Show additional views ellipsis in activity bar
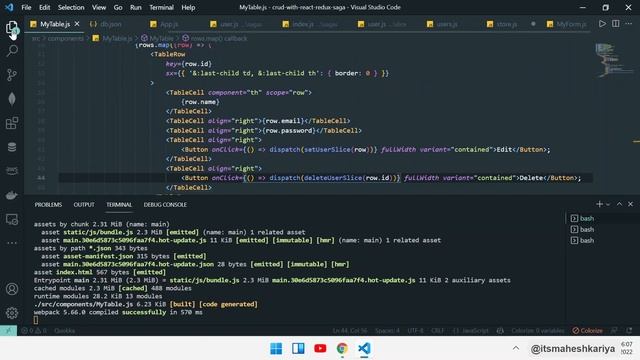Viewport: 640px width, 360px height. point(12,243)
